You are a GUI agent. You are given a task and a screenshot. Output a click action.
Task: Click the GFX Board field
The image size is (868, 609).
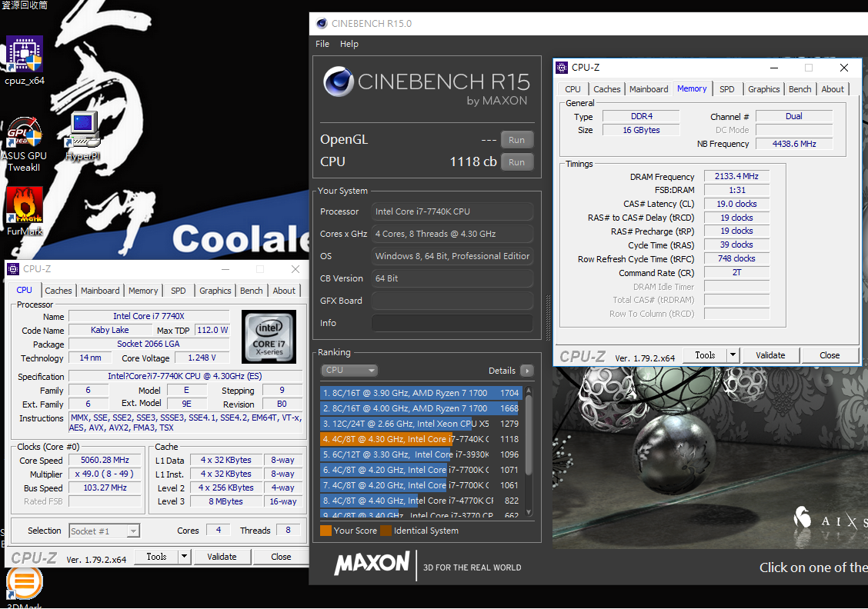point(452,301)
